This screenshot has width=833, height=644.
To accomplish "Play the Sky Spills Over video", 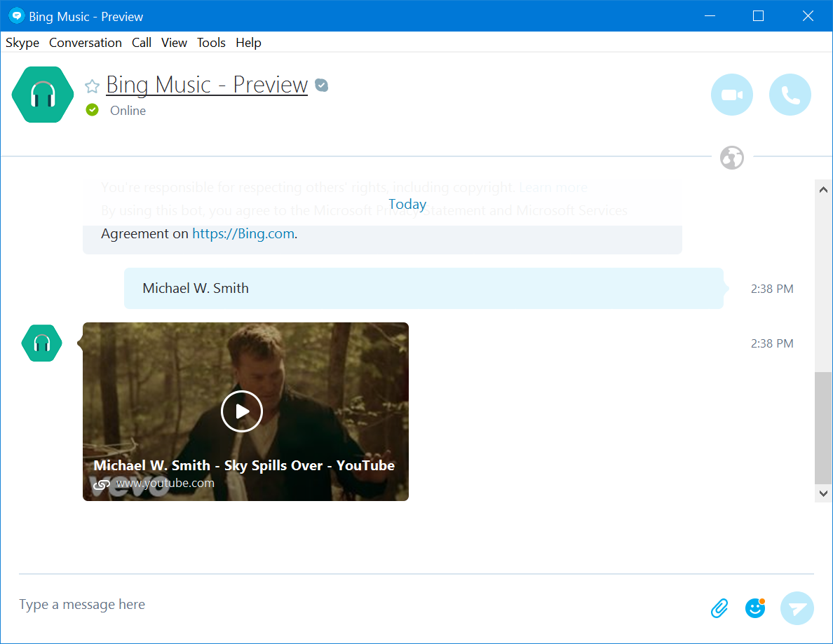I will click(x=242, y=411).
